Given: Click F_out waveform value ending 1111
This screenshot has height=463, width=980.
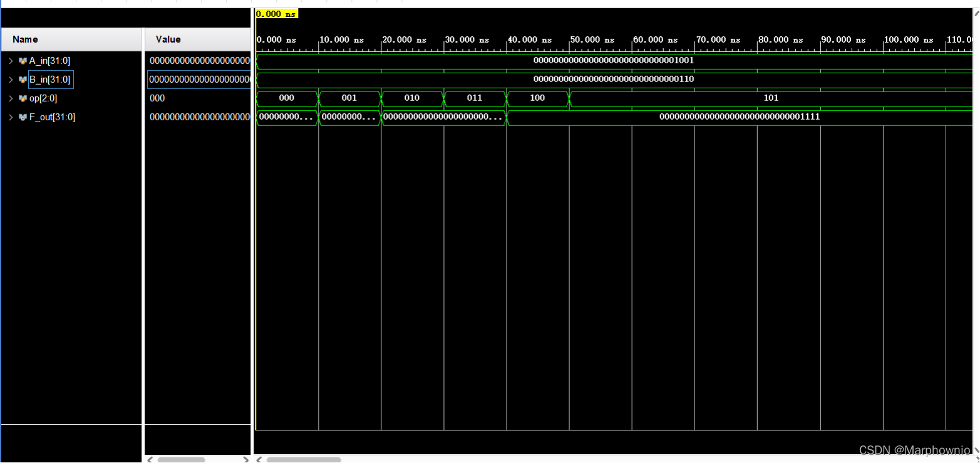Looking at the screenshot, I should pos(740,117).
